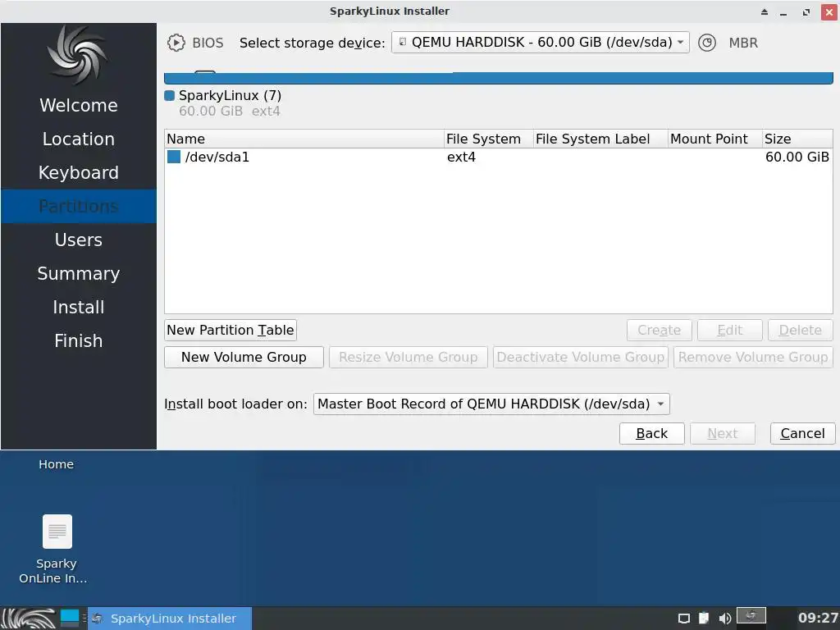Click Remove Volume Group button
Viewport: 840px width, 630px height.
click(x=753, y=358)
